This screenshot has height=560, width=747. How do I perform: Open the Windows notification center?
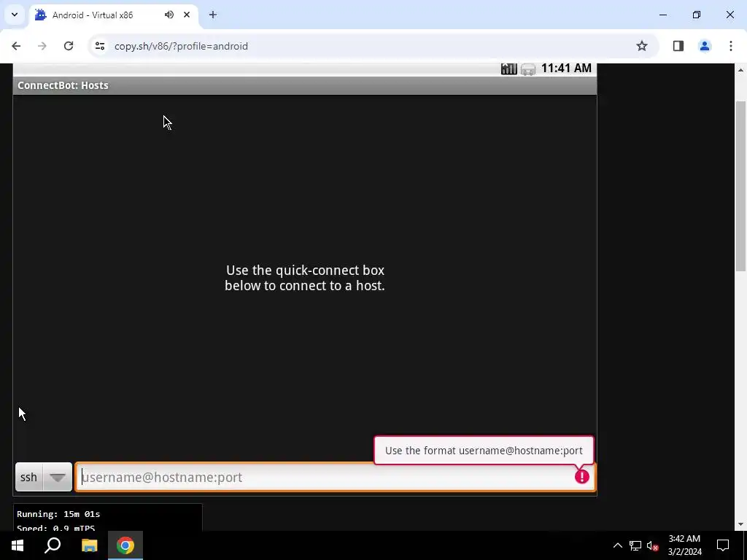(723, 545)
